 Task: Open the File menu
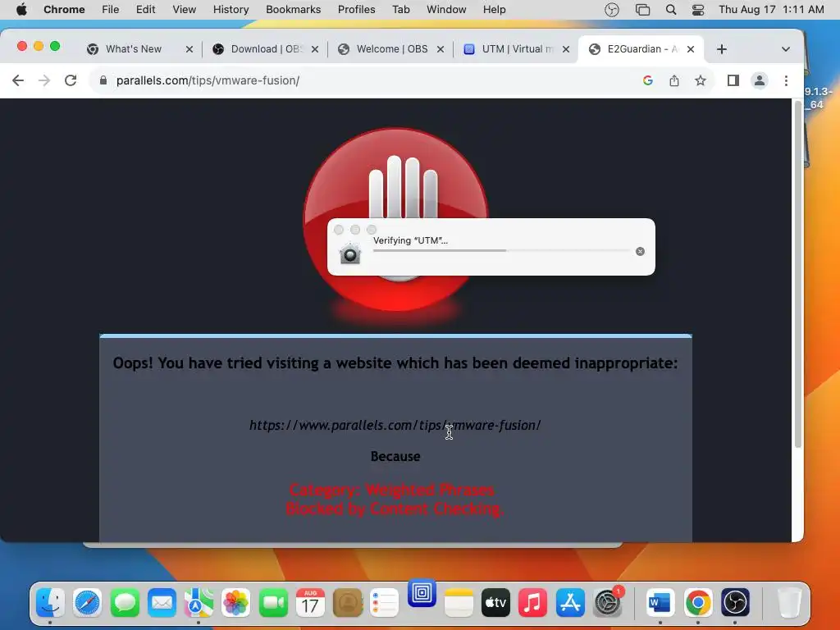coord(111,10)
